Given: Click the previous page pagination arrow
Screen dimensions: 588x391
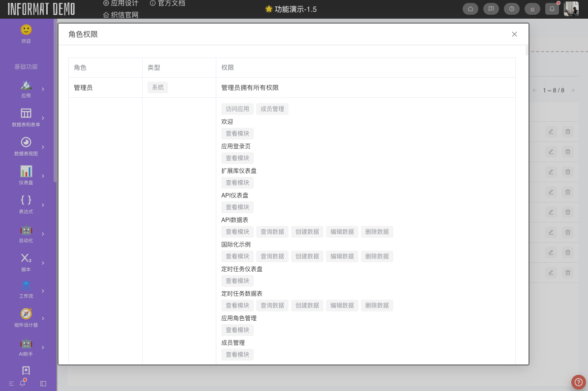Looking at the screenshot, I should click(535, 90).
